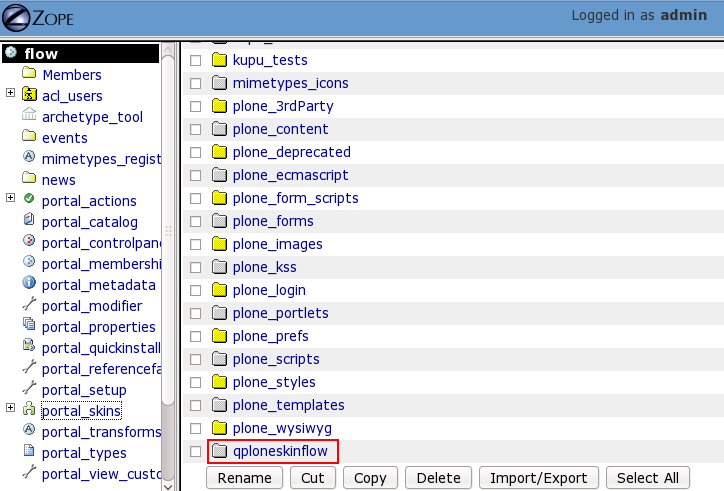Click the Select All button
The width and height of the screenshot is (724, 491).
click(x=648, y=478)
